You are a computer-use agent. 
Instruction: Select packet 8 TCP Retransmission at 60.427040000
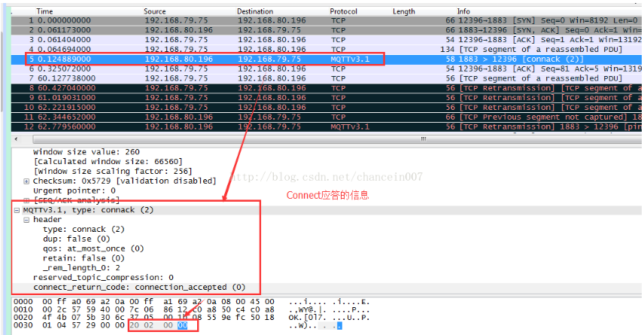click(327, 88)
